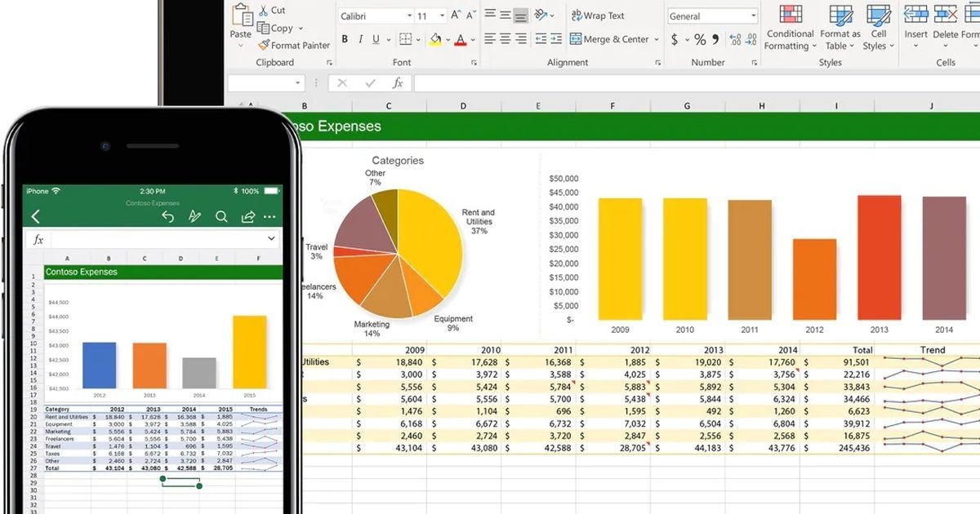This screenshot has width=980, height=514.
Task: Cut the selection using the scissors icon
Action: point(265,11)
